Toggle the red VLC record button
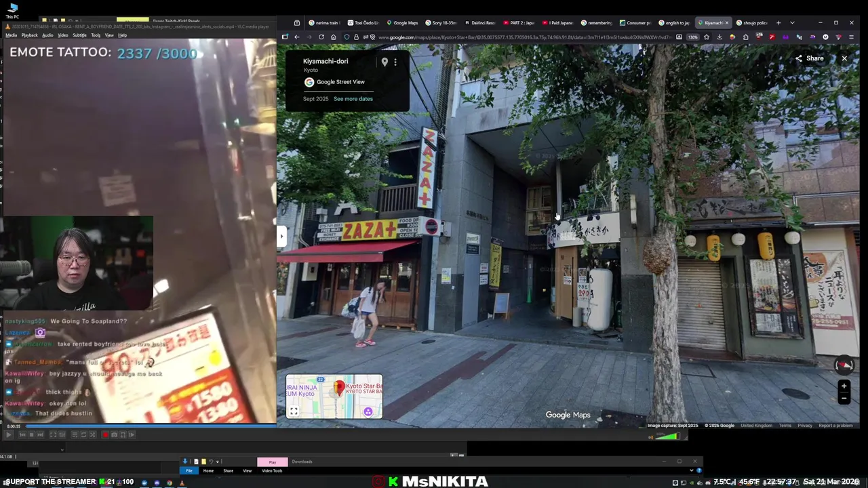 click(x=106, y=434)
